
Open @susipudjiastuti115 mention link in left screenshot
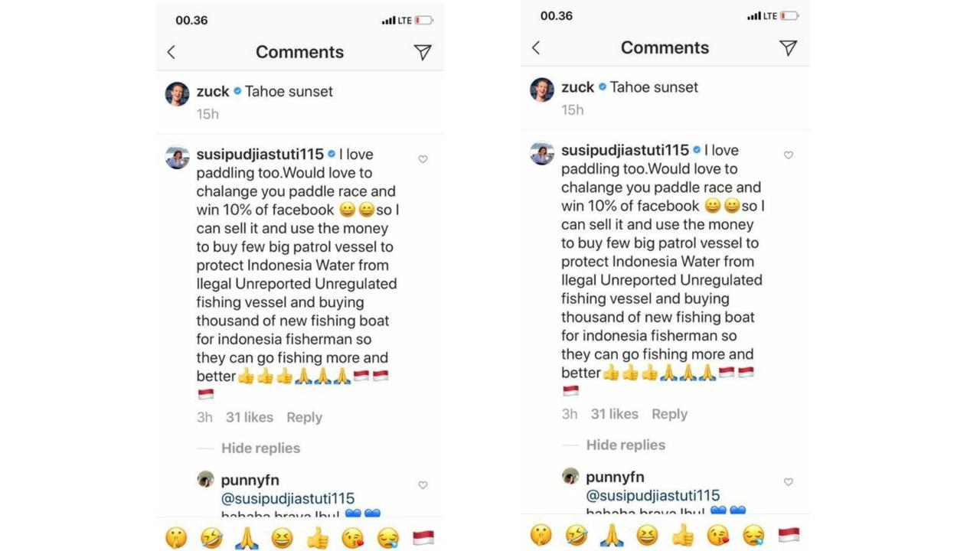287,499
